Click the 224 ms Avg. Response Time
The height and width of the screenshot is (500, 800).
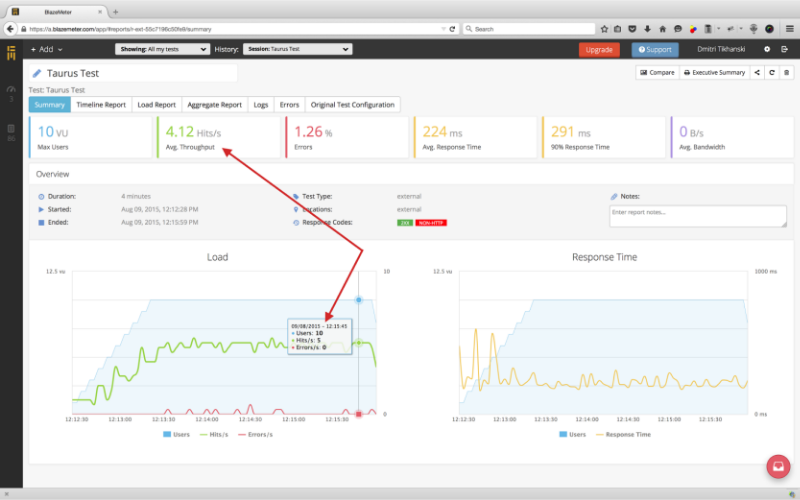pyautogui.click(x=442, y=132)
